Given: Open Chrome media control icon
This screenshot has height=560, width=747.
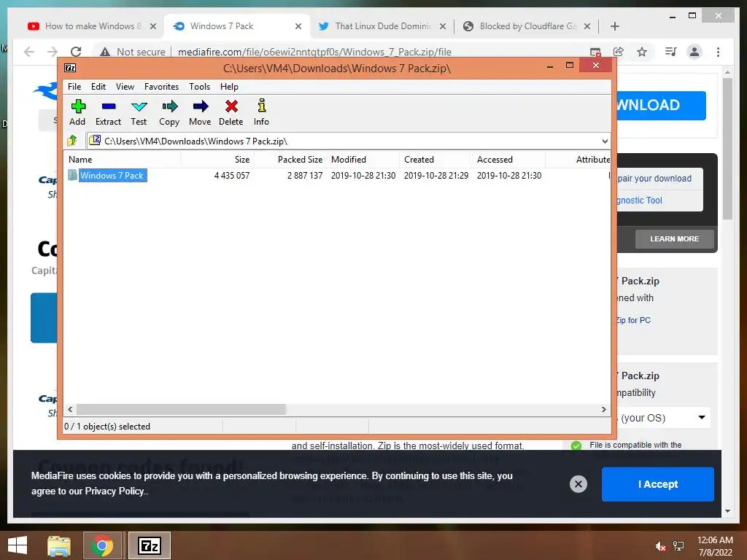Looking at the screenshot, I should pos(671,52).
